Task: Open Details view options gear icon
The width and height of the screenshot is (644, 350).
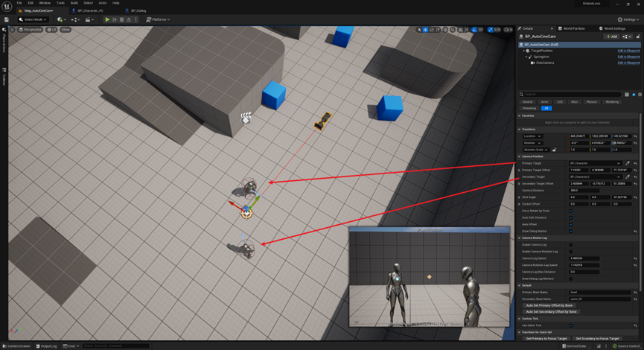Action: pyautogui.click(x=640, y=95)
